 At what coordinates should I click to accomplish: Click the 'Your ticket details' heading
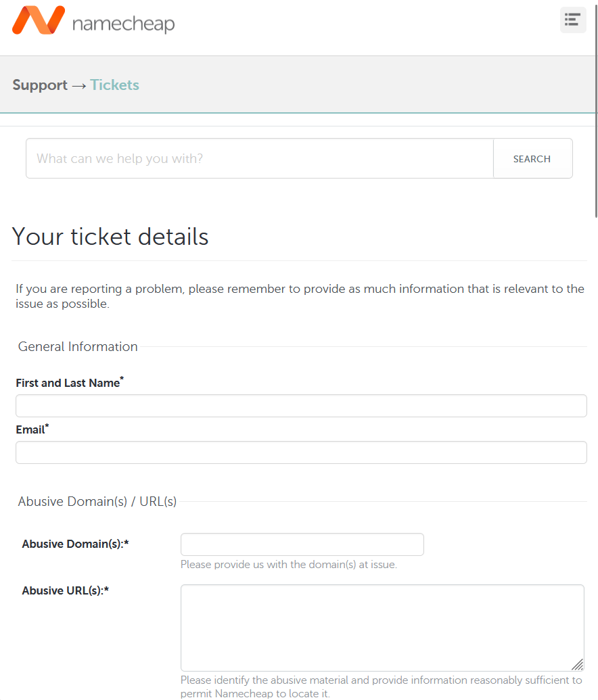click(110, 237)
